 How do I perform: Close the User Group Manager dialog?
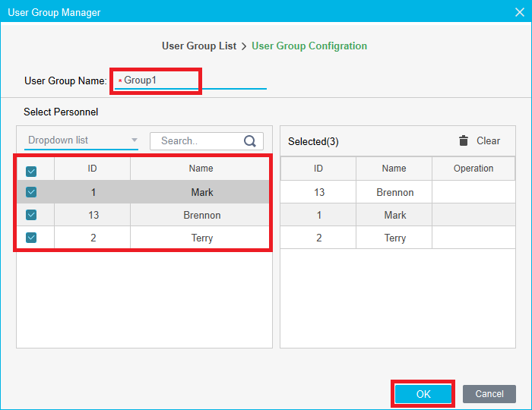(520, 12)
